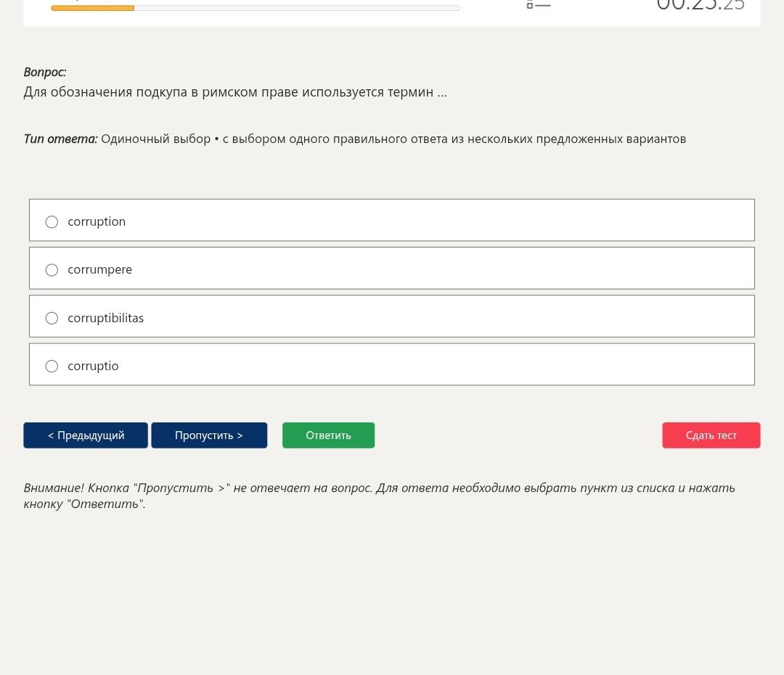Pick the "corruptibilitas" answer radio
The width and height of the screenshot is (784, 675).
click(x=52, y=318)
